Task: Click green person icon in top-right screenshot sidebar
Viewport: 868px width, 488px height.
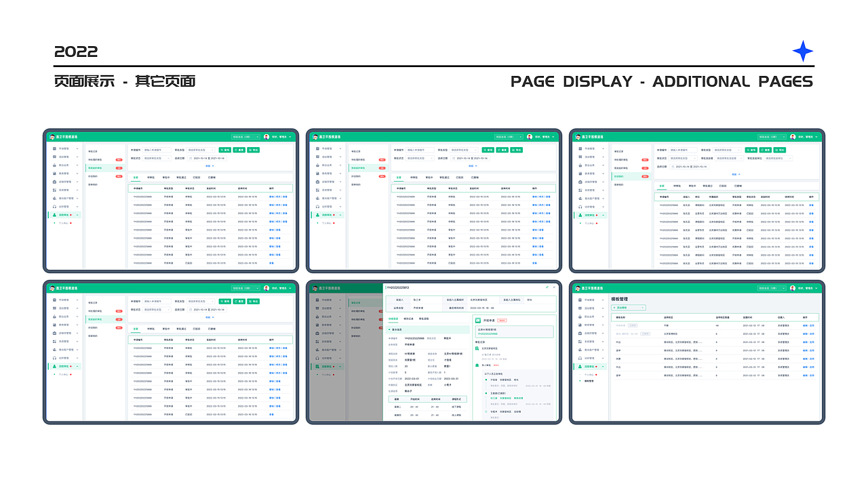Action: [580, 215]
